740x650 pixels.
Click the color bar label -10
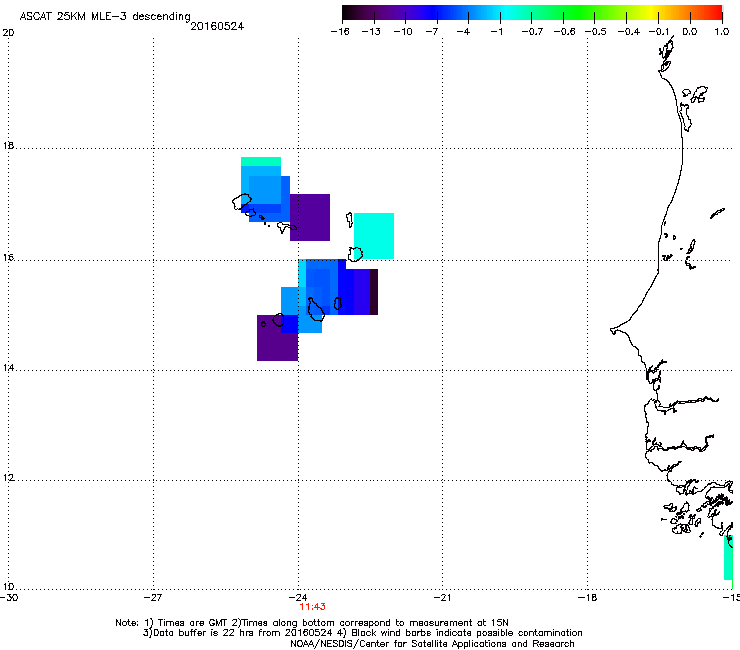click(x=403, y=32)
